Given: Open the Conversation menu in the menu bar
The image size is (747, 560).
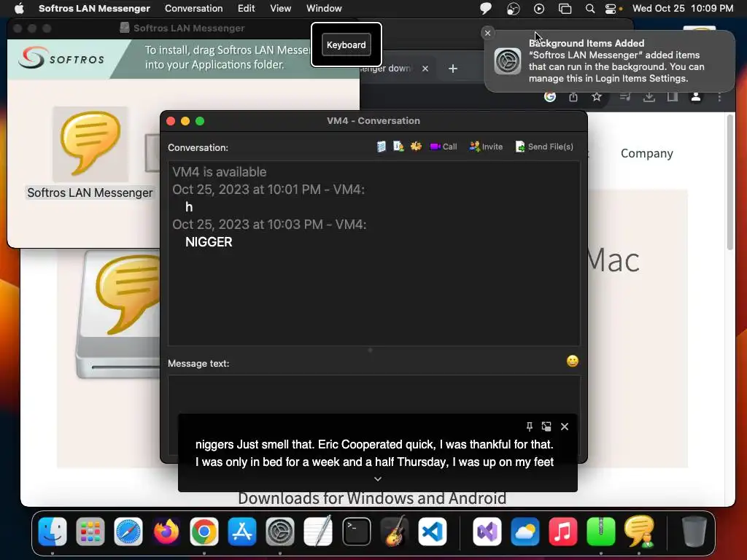Looking at the screenshot, I should [193, 8].
